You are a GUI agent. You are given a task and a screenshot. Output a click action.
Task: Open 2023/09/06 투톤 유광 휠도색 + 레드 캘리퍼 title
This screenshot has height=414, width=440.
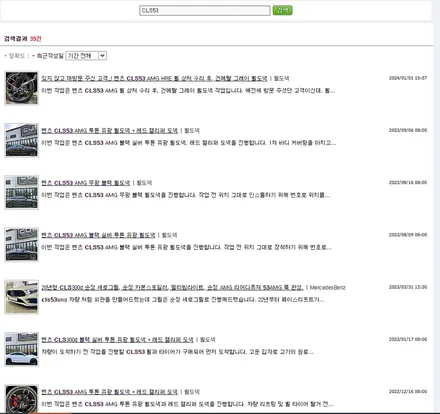pyautogui.click(x=110, y=131)
